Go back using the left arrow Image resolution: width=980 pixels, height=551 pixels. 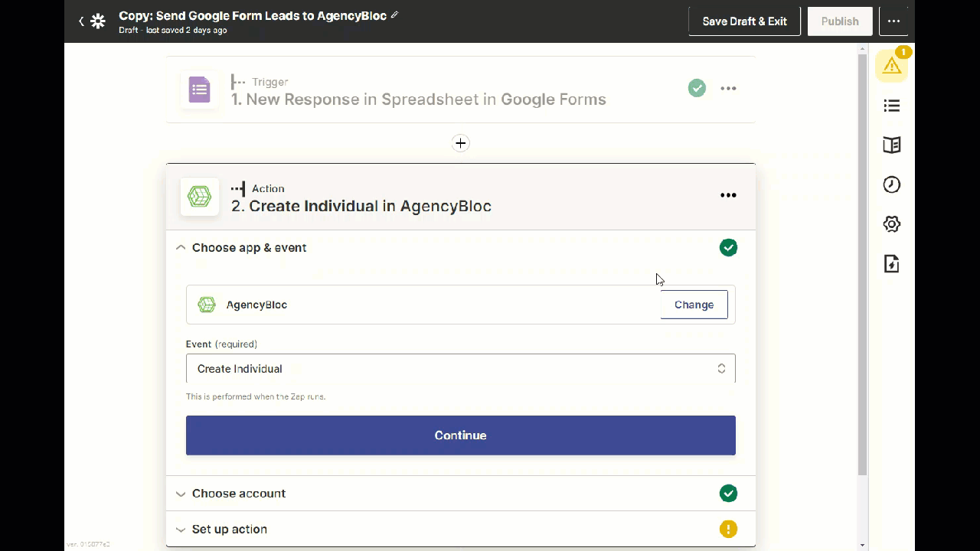tap(81, 21)
